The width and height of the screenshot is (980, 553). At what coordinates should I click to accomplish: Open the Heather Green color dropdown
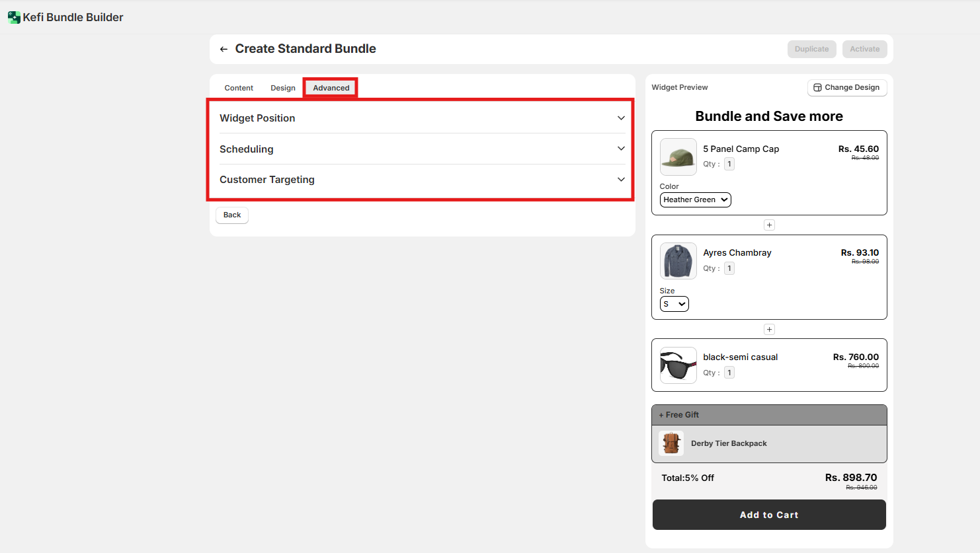point(695,200)
